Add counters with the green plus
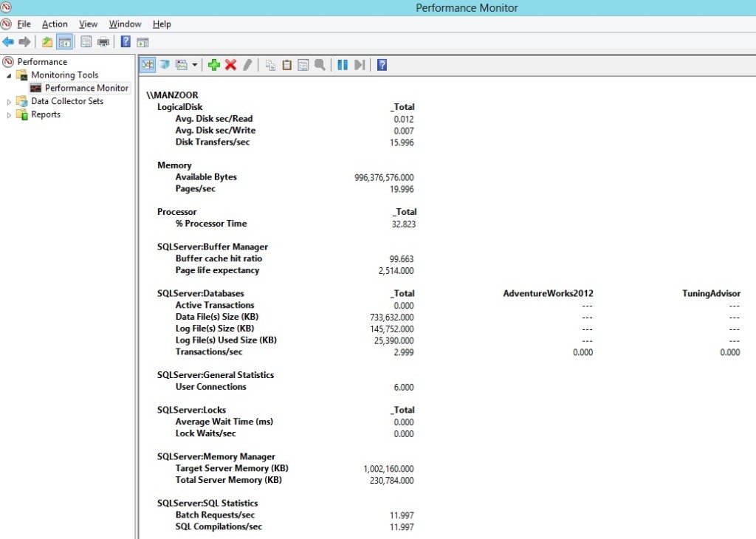Viewport: 756px width, 539px height. (214, 64)
